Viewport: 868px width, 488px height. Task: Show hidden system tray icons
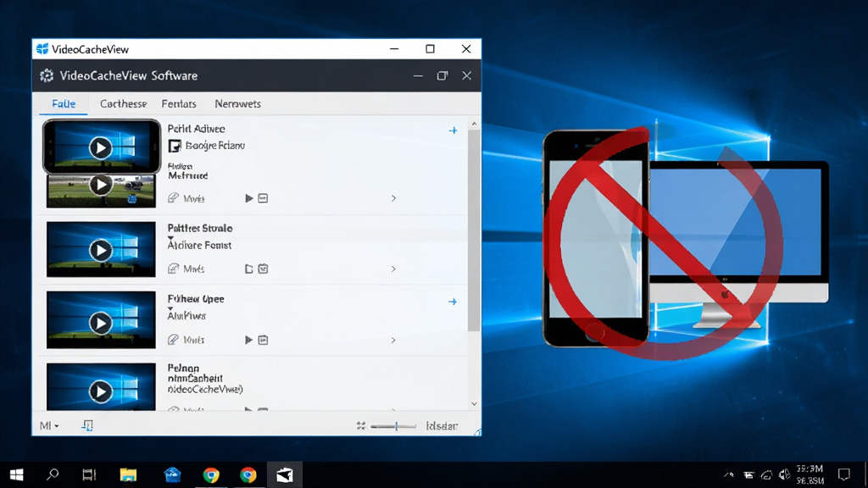point(729,474)
